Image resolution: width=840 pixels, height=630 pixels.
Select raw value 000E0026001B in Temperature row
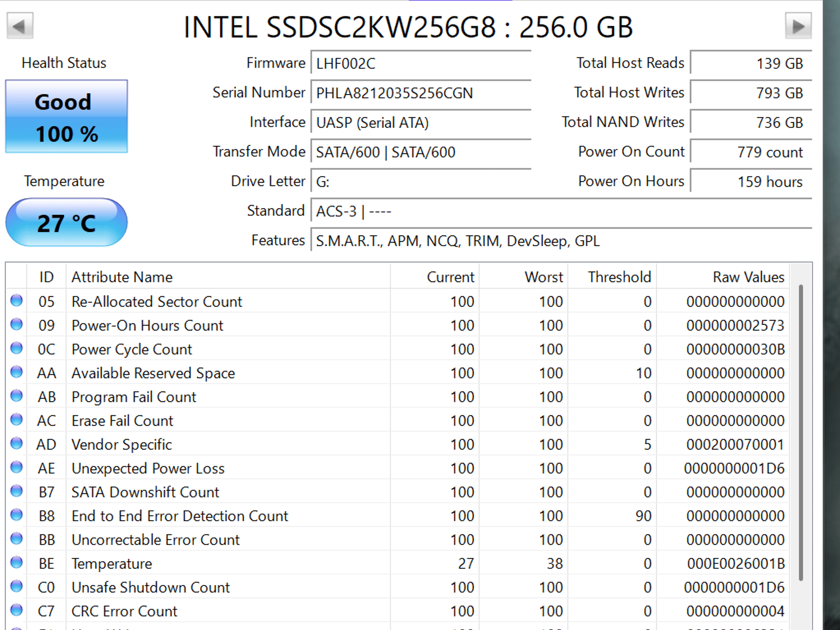point(736,563)
